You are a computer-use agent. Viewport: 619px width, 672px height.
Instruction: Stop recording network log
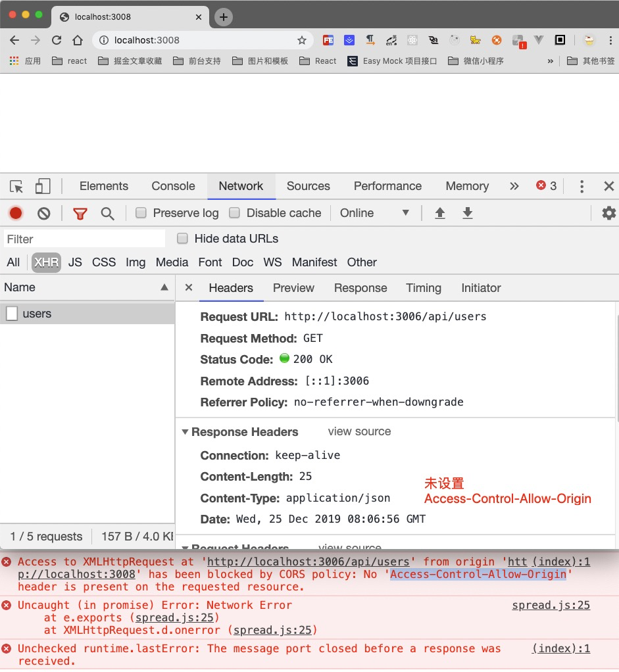16,213
